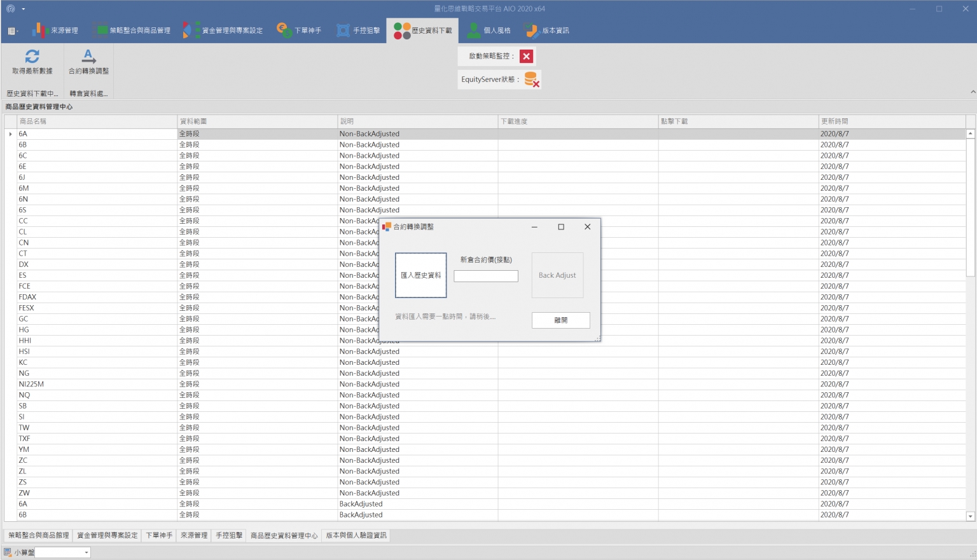Open 合約轉換調整 tool in ribbon

coord(88,62)
